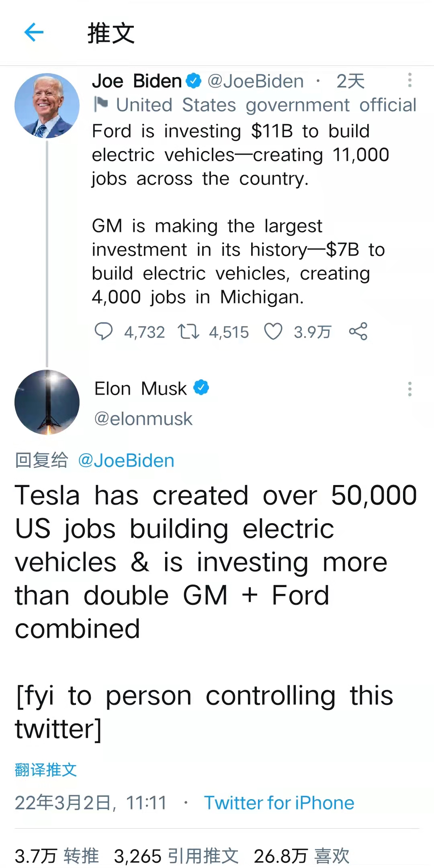Open the @elonmusk handle

[x=143, y=419]
